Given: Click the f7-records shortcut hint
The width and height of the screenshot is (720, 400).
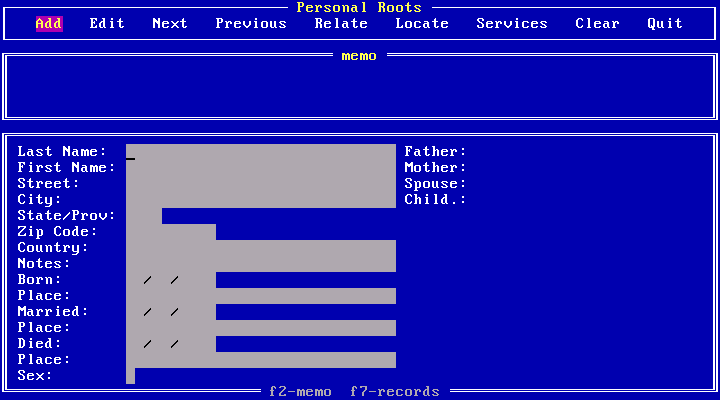Looking at the screenshot, I should (x=395, y=392).
